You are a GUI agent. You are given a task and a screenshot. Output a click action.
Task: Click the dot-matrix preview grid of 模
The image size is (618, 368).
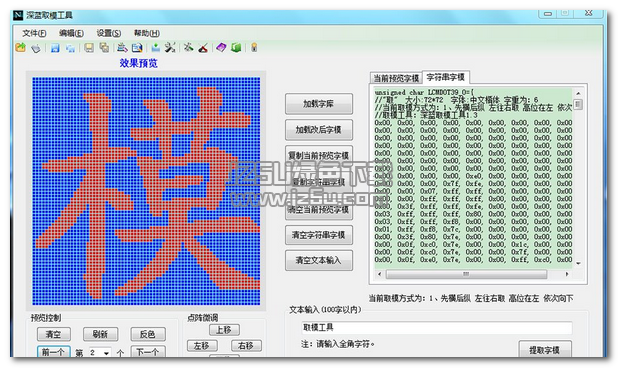pos(146,191)
